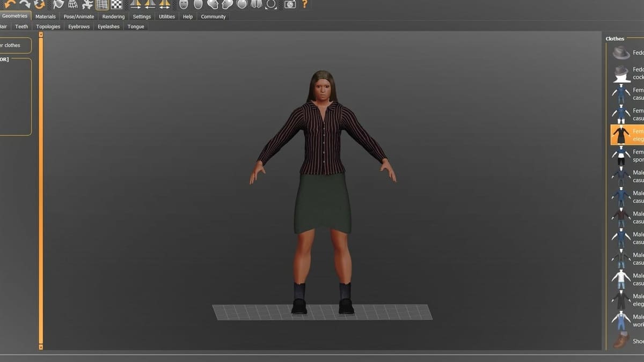The width and height of the screenshot is (644, 362).
Task: Open help via question mark icon
Action: (305, 4)
